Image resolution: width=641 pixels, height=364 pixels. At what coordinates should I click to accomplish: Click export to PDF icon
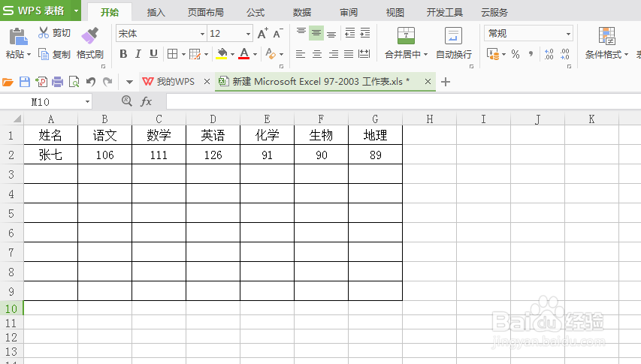click(x=41, y=82)
